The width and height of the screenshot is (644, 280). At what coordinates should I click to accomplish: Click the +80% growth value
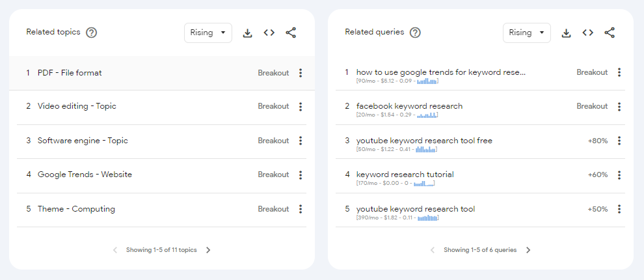tap(598, 141)
